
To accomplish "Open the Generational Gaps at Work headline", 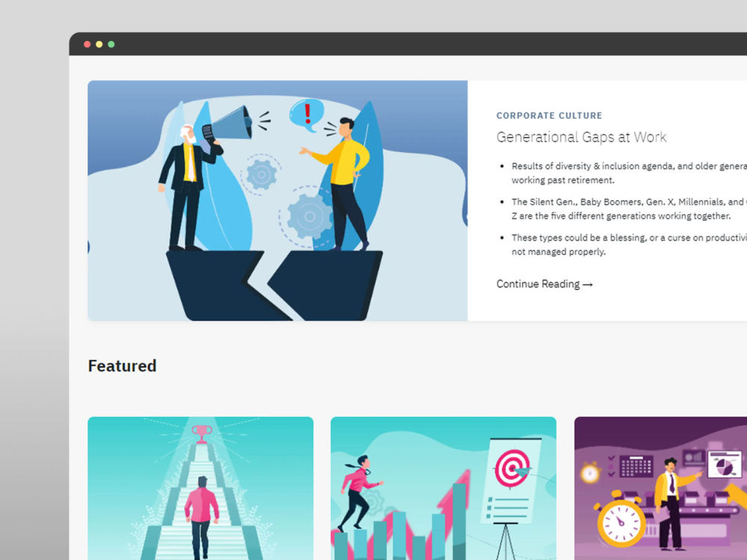I will pos(581,137).
